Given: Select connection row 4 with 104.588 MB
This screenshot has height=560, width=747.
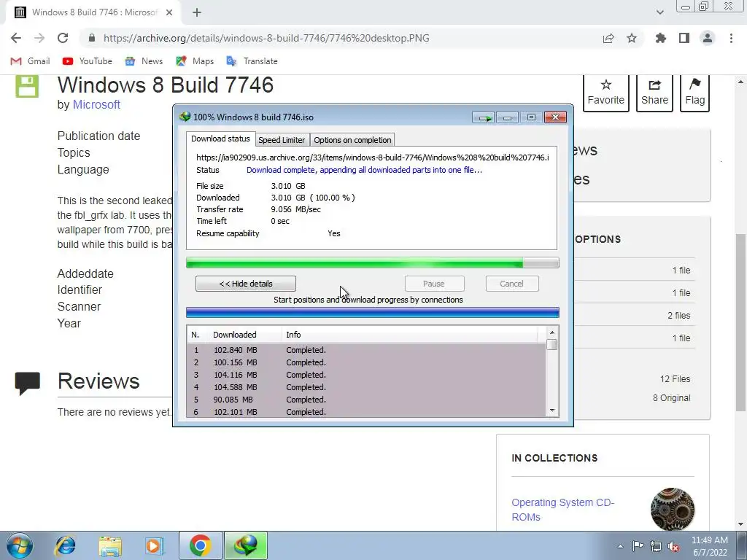Looking at the screenshot, I should [366, 387].
